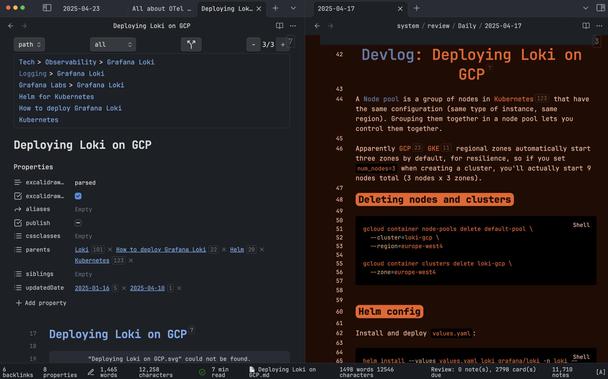The width and height of the screenshot is (608, 379).
Task: Open the path dropdown selector
Action: pos(29,44)
